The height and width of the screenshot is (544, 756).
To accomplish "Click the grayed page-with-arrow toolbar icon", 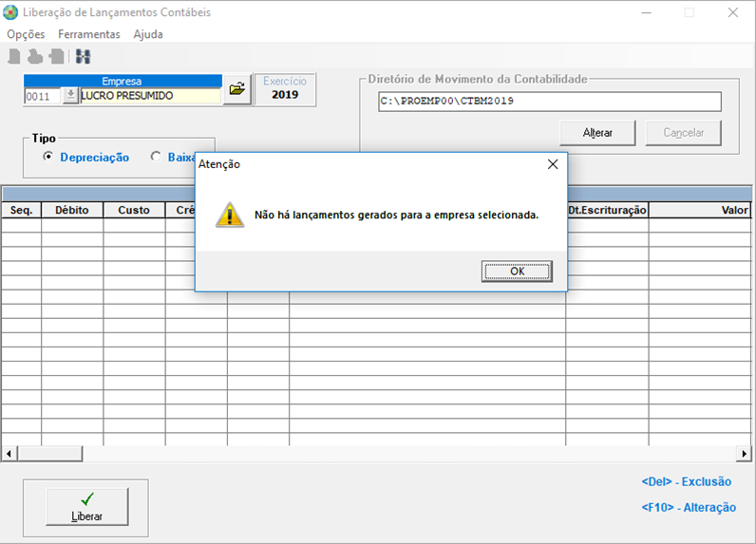I will [56, 56].
